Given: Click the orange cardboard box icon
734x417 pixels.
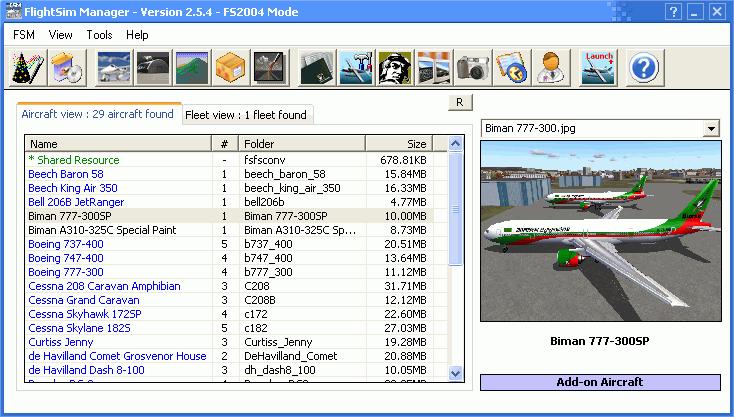Looking at the screenshot, I should (231, 68).
